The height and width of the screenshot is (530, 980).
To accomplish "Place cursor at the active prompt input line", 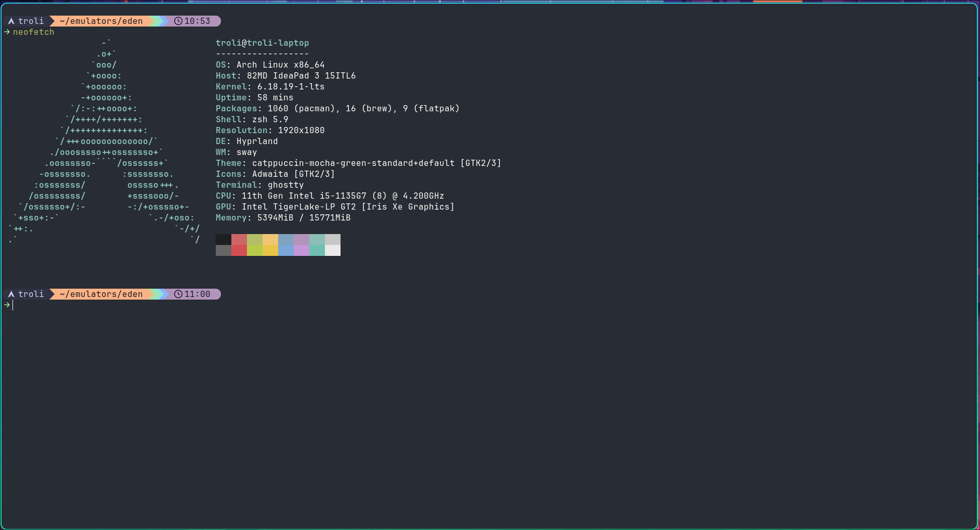I will (13, 305).
